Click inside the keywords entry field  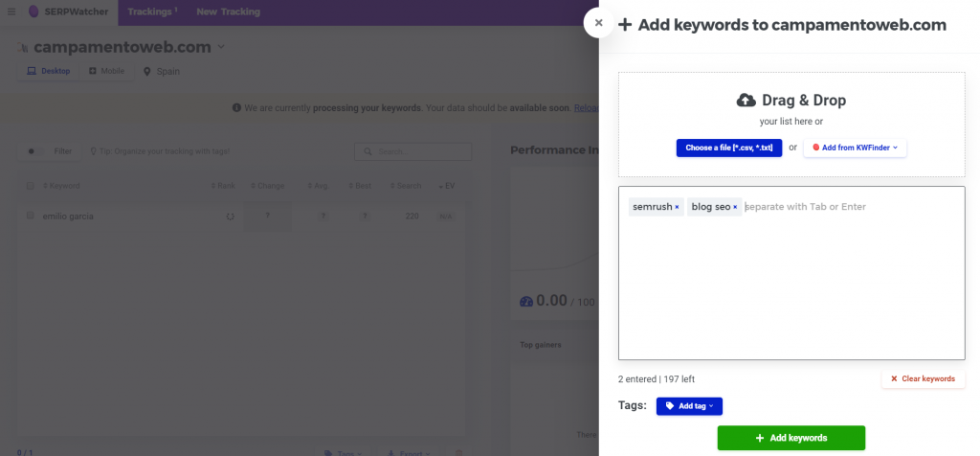coord(791,273)
